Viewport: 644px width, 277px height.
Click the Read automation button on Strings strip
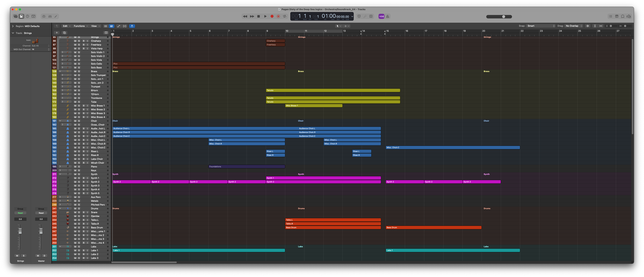[20, 213]
